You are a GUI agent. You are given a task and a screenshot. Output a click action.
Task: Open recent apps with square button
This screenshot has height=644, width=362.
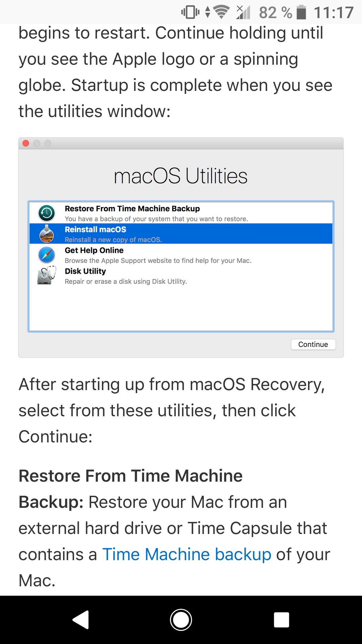point(282,620)
